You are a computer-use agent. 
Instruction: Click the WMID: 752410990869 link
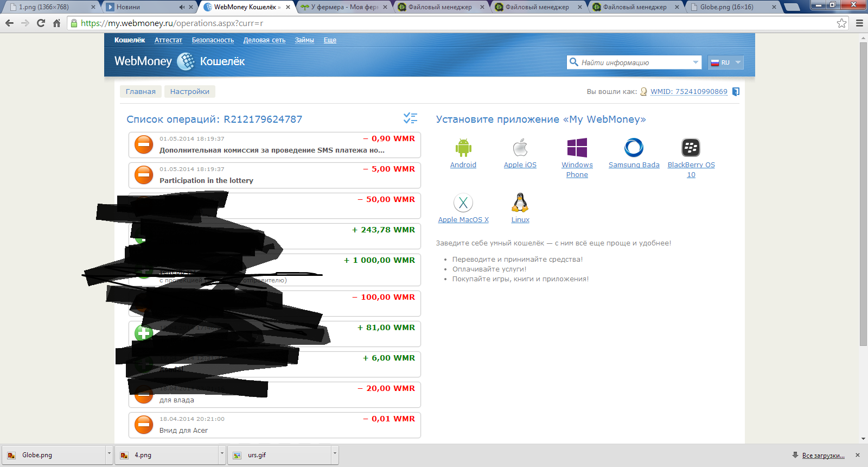click(x=688, y=92)
